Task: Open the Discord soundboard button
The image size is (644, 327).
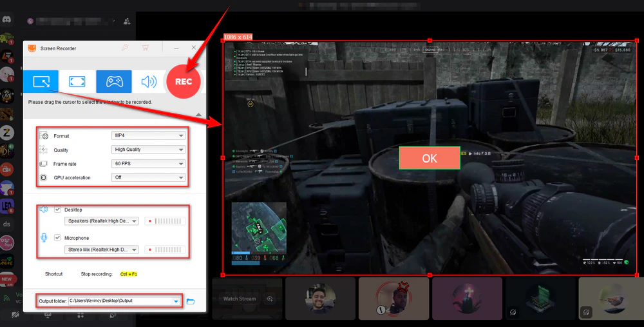Action: 113,315
